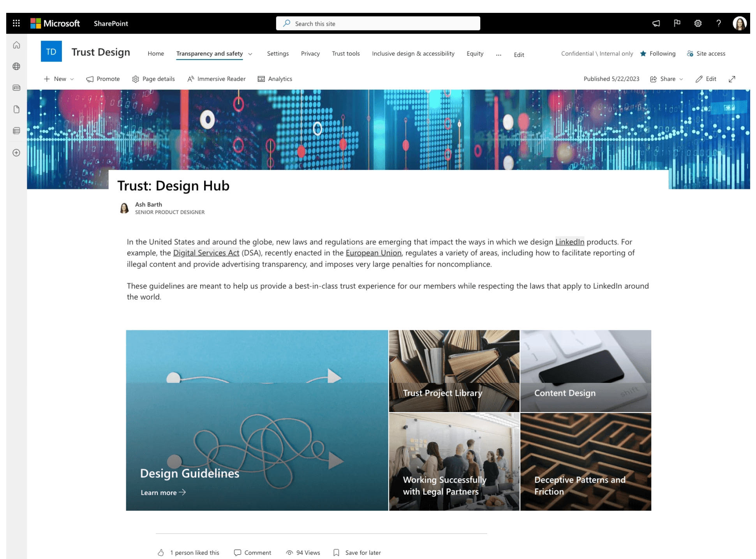Expand the New dropdown chevron
The image size is (756, 559).
coord(72,79)
